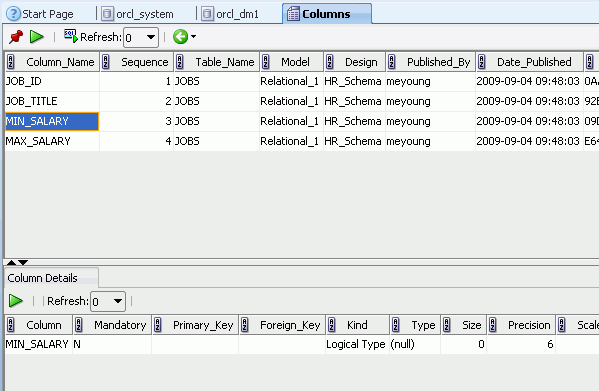Open the Column Details Refresh interval dropdown
Screen dimensions: 599x391
(118, 301)
